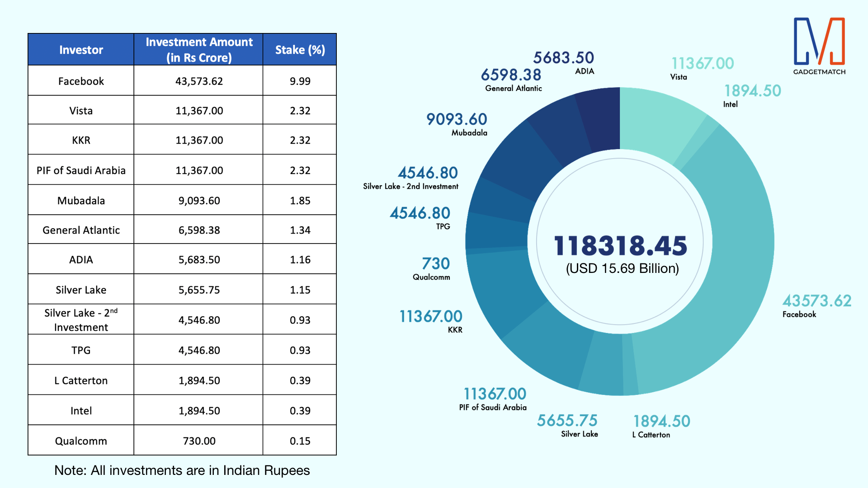This screenshot has height=488, width=868.
Task: Select the Facebook row investor cell
Action: click(81, 81)
